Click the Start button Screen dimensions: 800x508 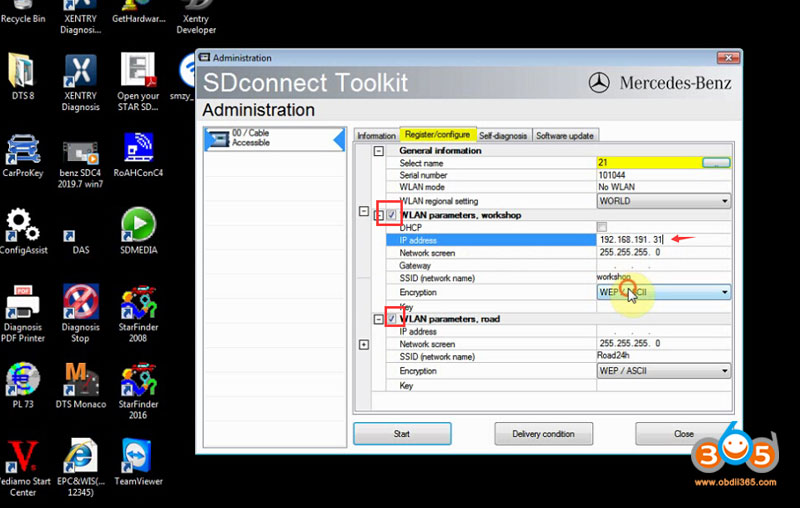click(x=402, y=434)
